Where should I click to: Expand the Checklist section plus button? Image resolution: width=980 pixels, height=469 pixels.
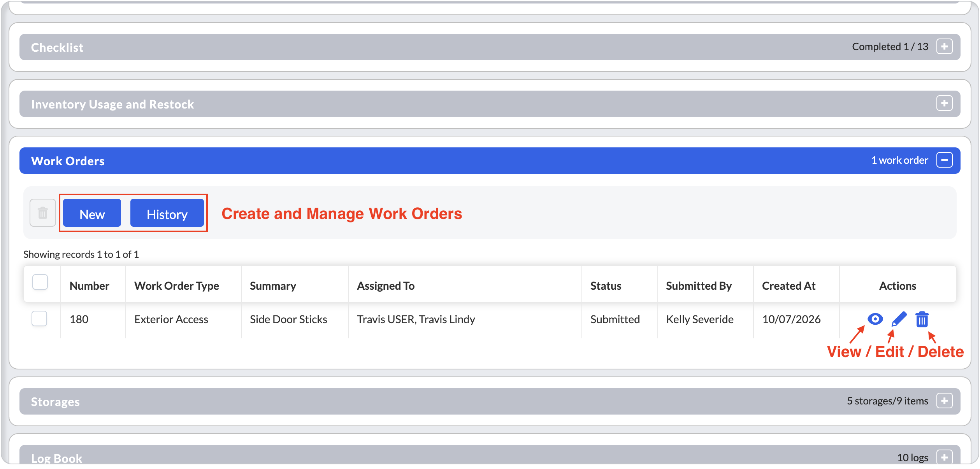[x=944, y=47]
